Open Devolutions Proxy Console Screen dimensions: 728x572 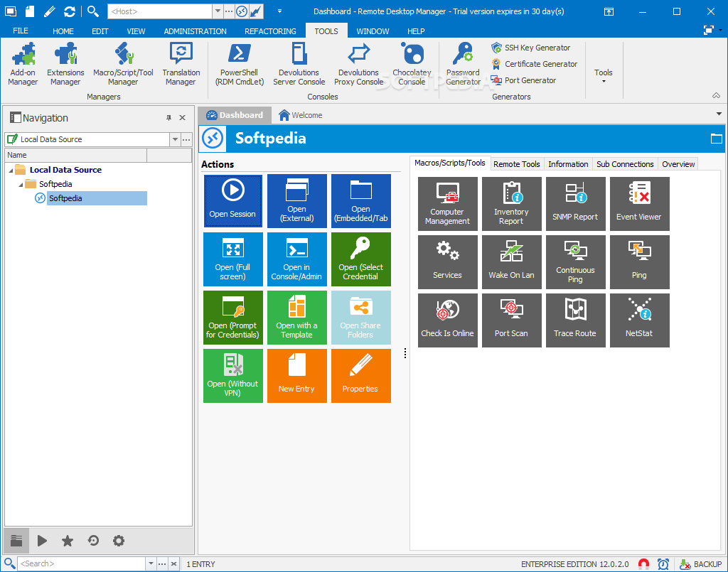point(359,64)
